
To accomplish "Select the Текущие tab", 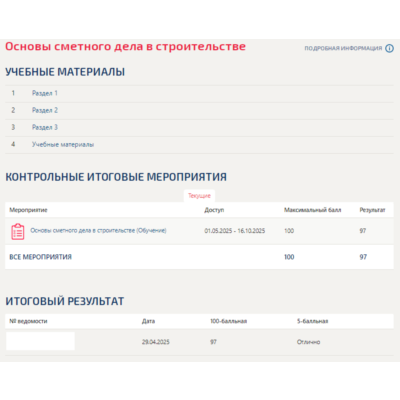I will click(x=199, y=196).
